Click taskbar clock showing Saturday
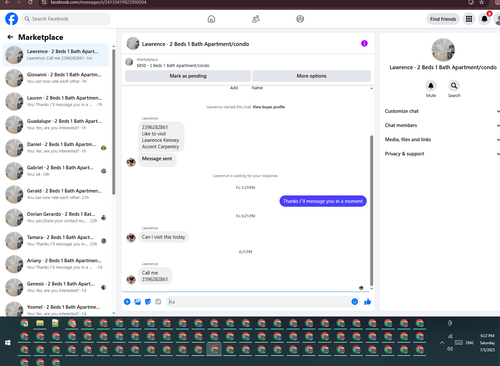Viewport: 500px width, 366px height. (x=487, y=343)
